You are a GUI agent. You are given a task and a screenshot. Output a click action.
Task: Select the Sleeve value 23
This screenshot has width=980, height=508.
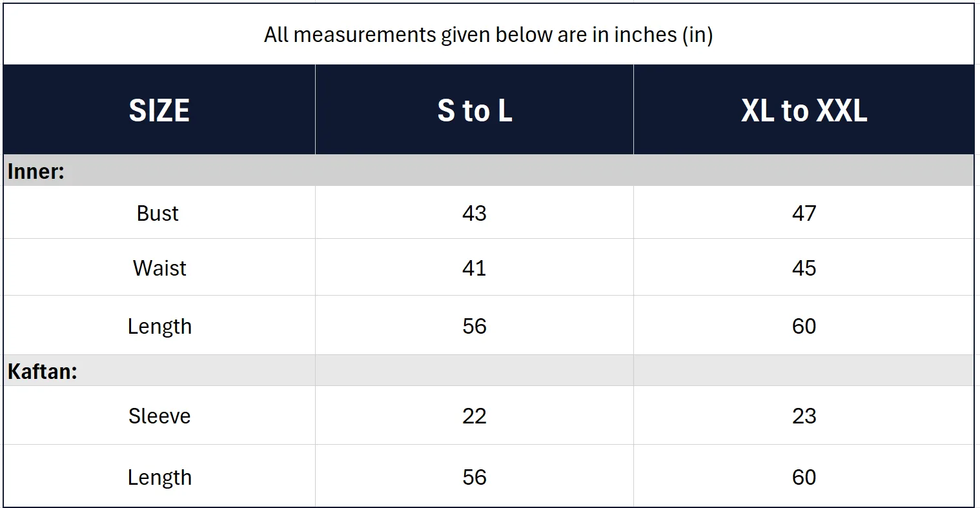804,416
